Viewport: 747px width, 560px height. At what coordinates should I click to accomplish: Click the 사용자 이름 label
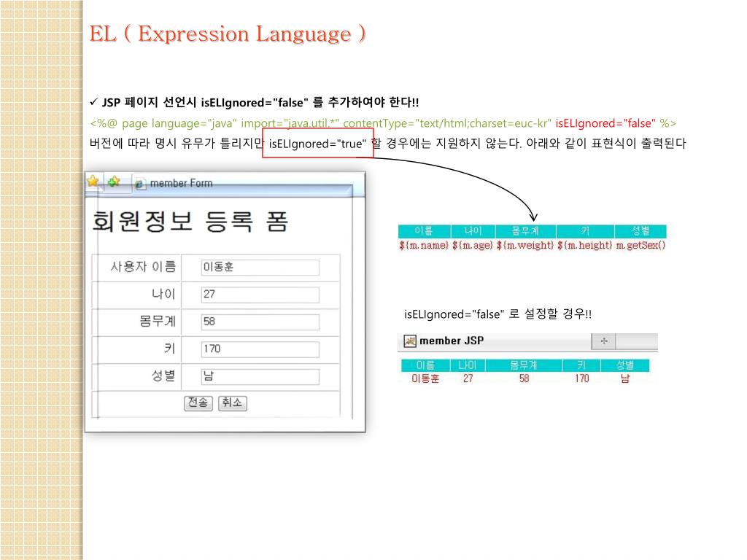pyautogui.click(x=143, y=267)
